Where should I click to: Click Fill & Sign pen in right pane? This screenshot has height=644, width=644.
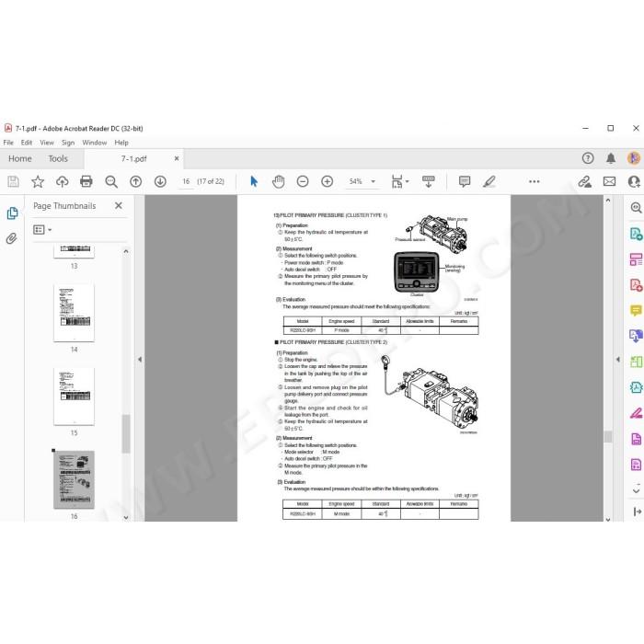pos(637,414)
